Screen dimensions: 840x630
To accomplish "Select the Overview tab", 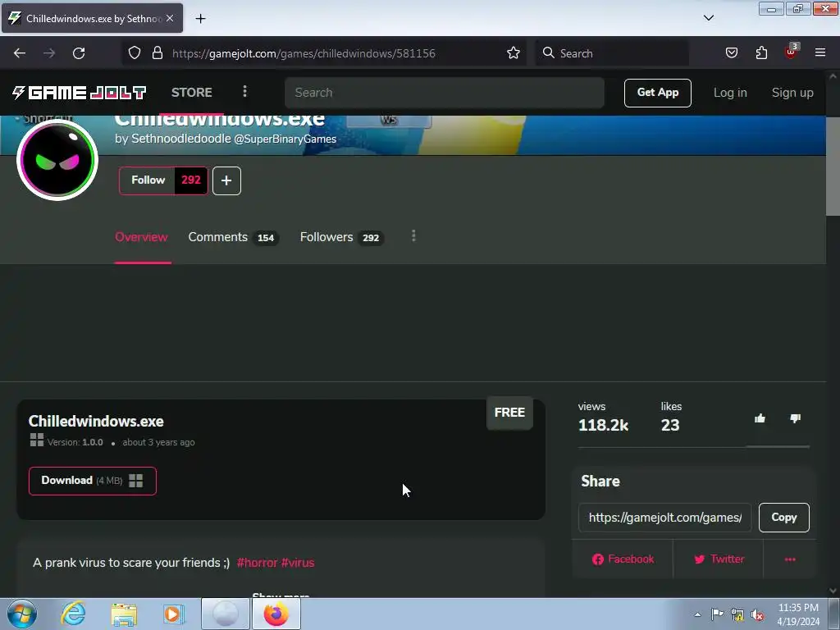I will [141, 237].
